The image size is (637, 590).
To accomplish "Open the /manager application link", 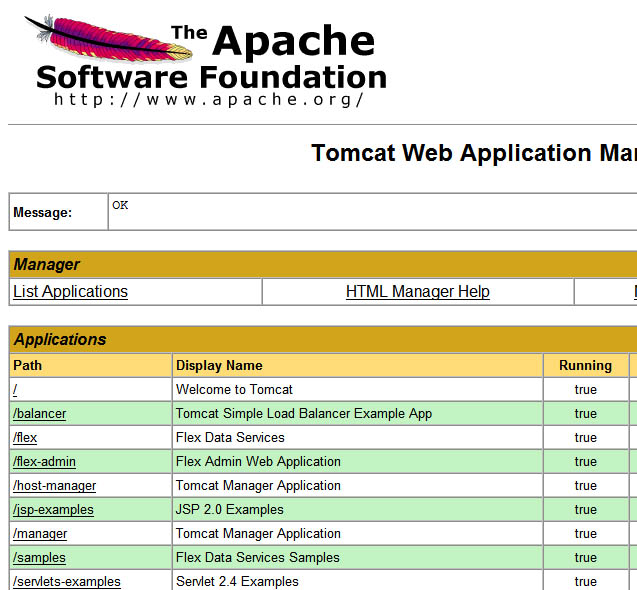I will point(40,534).
